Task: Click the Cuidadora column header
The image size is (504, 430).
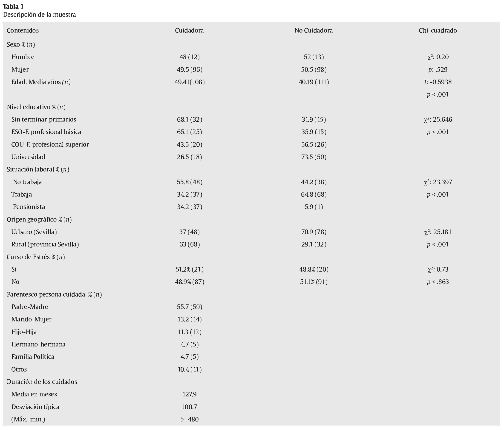Action: click(x=189, y=30)
